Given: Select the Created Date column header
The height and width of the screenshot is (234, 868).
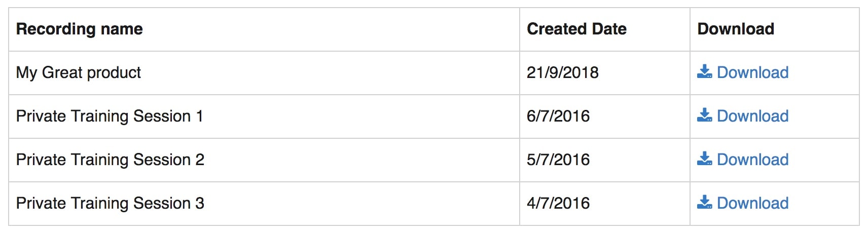Looking at the screenshot, I should tap(576, 29).
